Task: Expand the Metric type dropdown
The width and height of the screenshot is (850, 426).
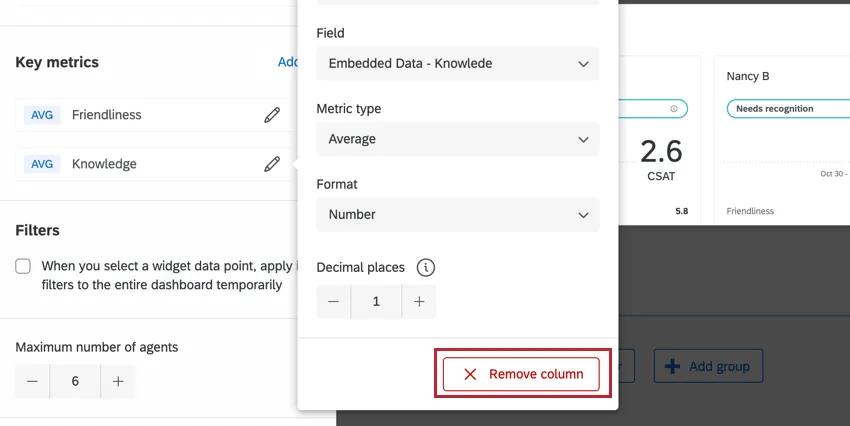Action: 457,139
